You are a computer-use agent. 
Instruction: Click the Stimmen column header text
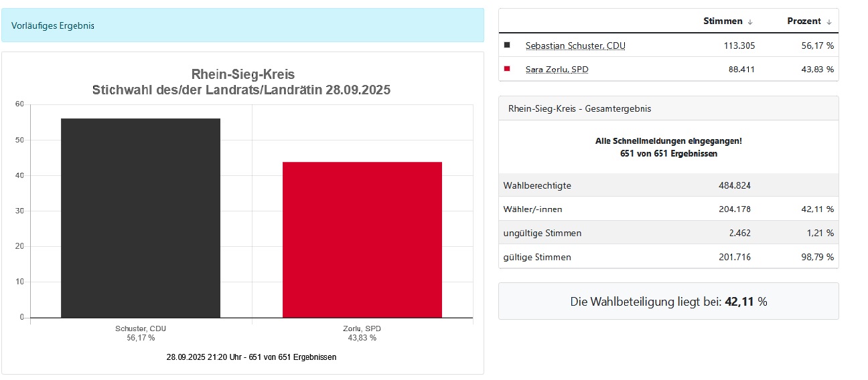tap(723, 21)
